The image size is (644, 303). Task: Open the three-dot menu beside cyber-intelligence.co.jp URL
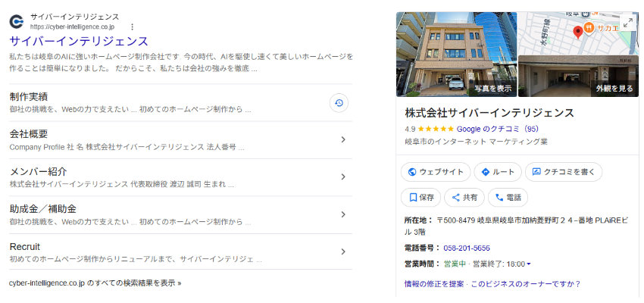(133, 27)
